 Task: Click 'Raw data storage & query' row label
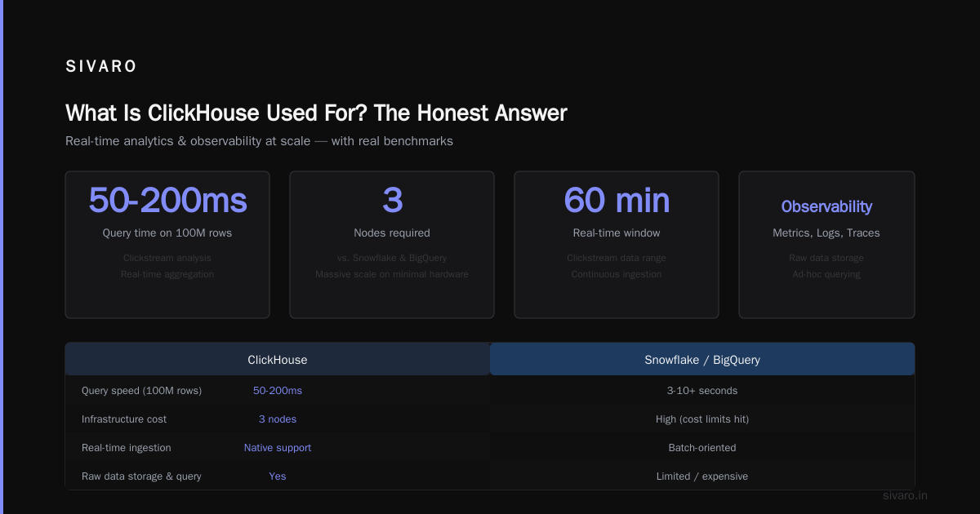[x=141, y=476]
